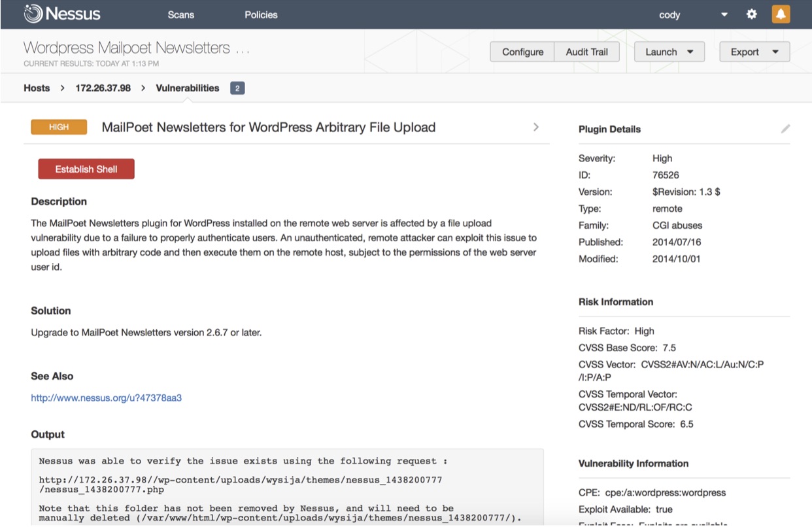Image resolution: width=812 pixels, height=527 pixels.
Task: Open the nessus.org See Also link
Action: click(107, 398)
